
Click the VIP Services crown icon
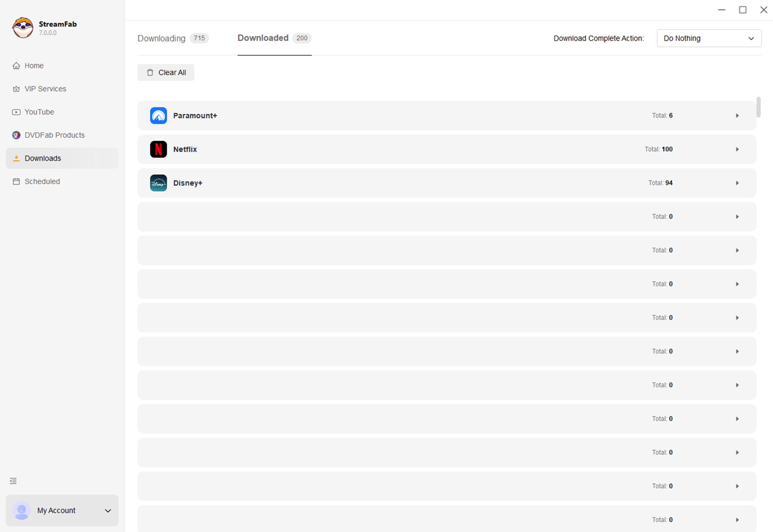(16, 89)
